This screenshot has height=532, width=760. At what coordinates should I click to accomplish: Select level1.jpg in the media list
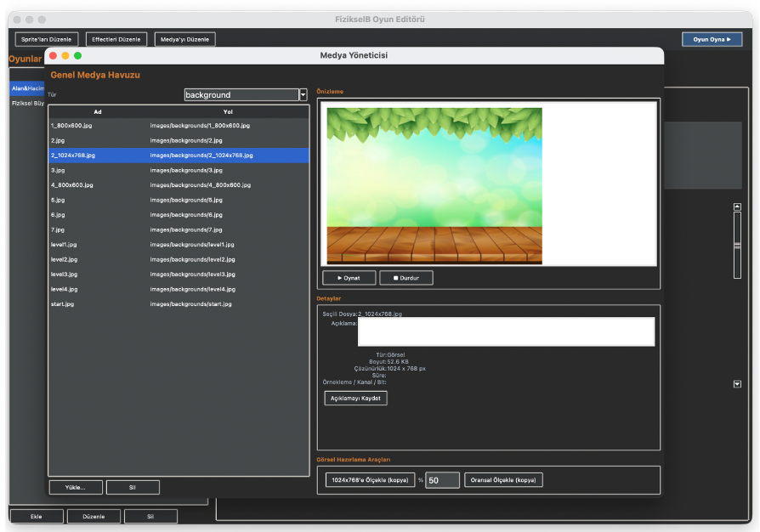click(x=94, y=244)
